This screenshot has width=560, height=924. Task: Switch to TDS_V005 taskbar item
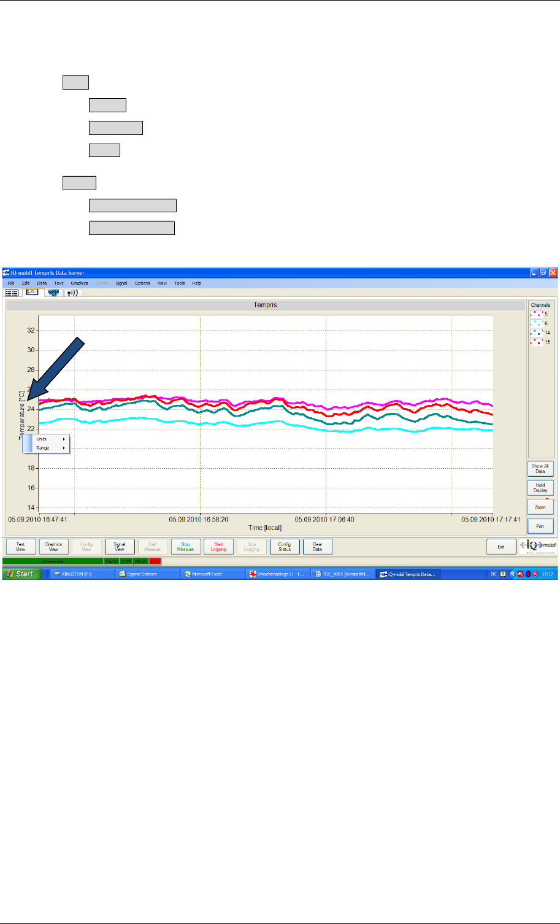click(x=342, y=574)
